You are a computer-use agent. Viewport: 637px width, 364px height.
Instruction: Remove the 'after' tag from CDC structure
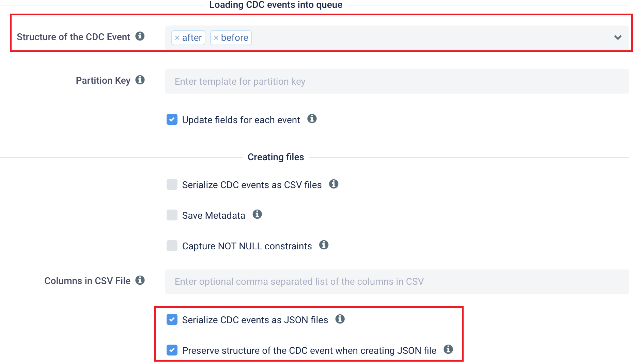(177, 38)
